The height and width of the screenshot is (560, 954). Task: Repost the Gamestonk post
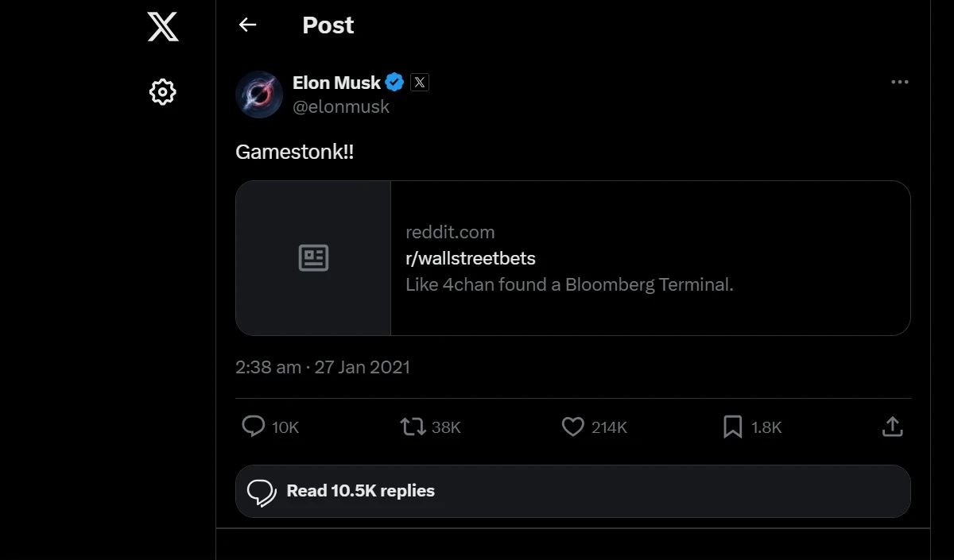[413, 427]
